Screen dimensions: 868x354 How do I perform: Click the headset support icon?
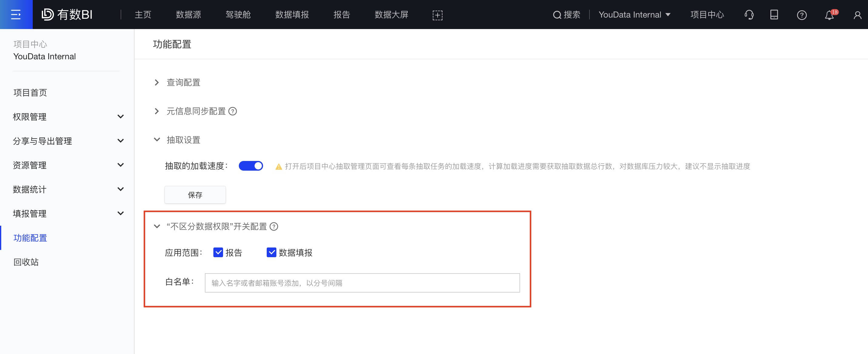click(749, 15)
